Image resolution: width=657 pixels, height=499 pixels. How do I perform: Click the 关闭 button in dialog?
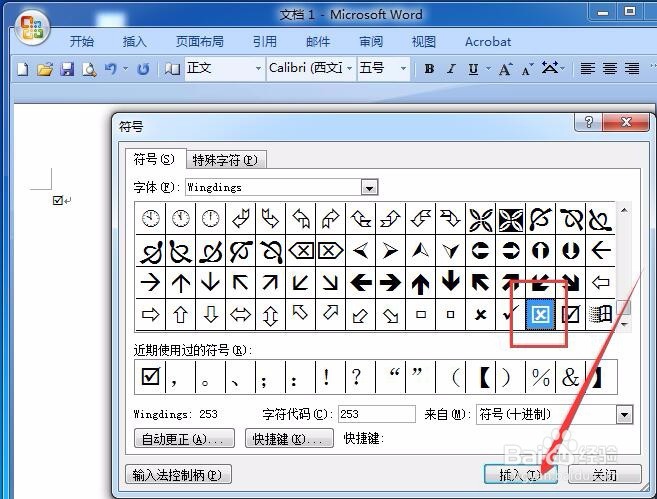pyautogui.click(x=605, y=475)
